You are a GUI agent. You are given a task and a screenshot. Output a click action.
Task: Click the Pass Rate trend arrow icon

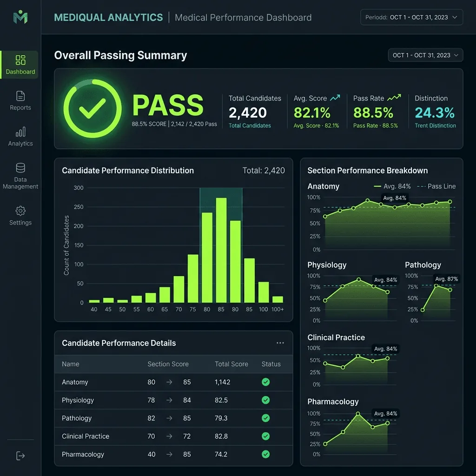pos(394,98)
